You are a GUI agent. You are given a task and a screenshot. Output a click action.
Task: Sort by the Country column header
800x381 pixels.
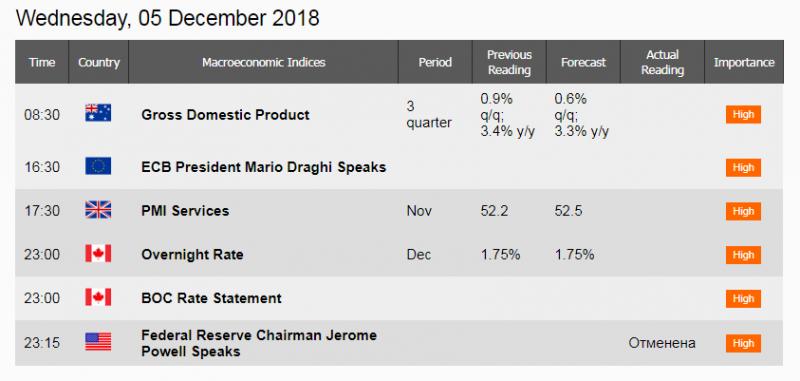pos(98,62)
